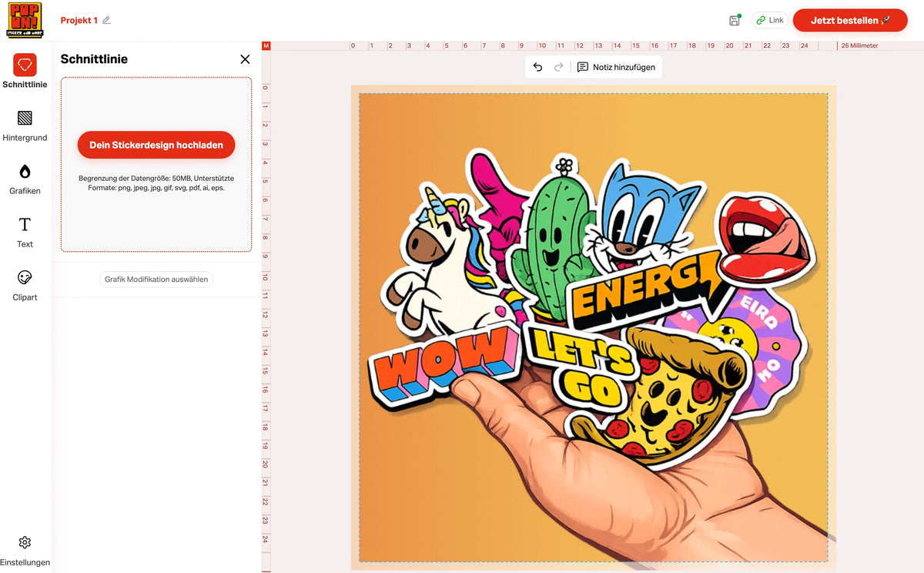Click Jetzt bestellen button
This screenshot has height=573, width=924.
(850, 20)
